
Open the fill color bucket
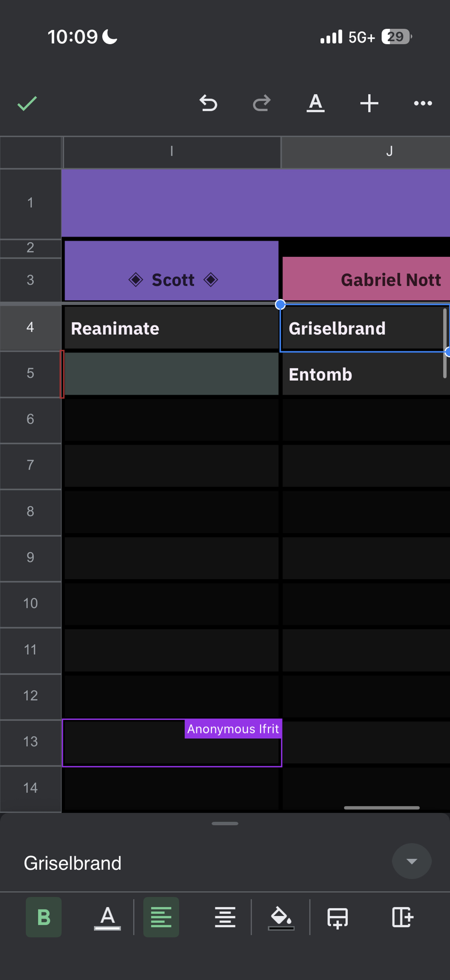[x=281, y=917]
